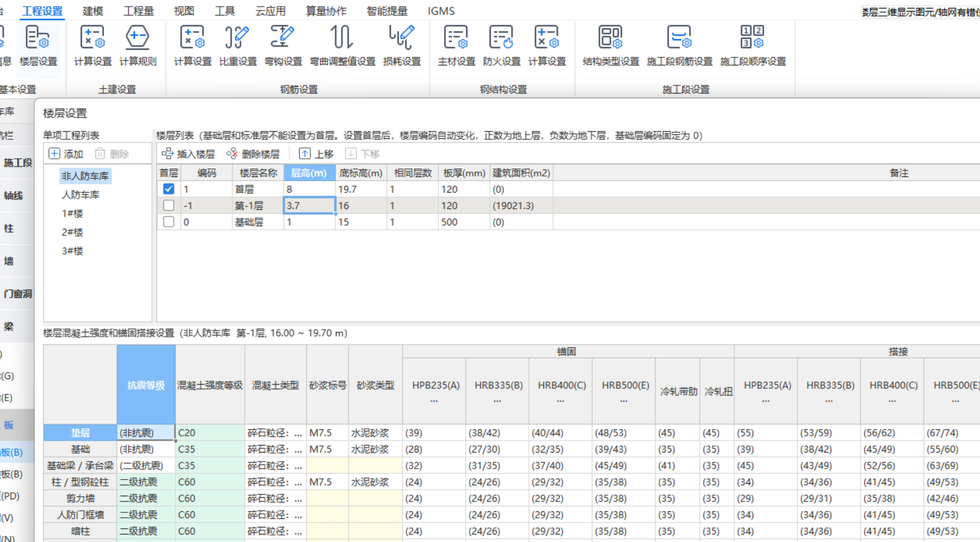The image size is (980, 542).
Task: Click 板厚 cell with value 500
Action: coord(464,222)
